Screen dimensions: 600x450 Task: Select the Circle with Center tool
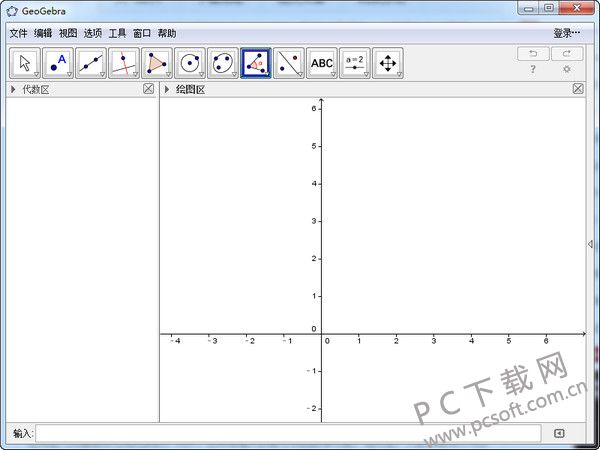190,63
